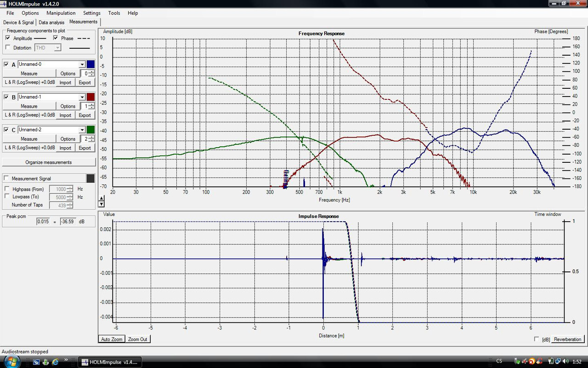Toggle the impulse response dB checkbox

pos(537,339)
